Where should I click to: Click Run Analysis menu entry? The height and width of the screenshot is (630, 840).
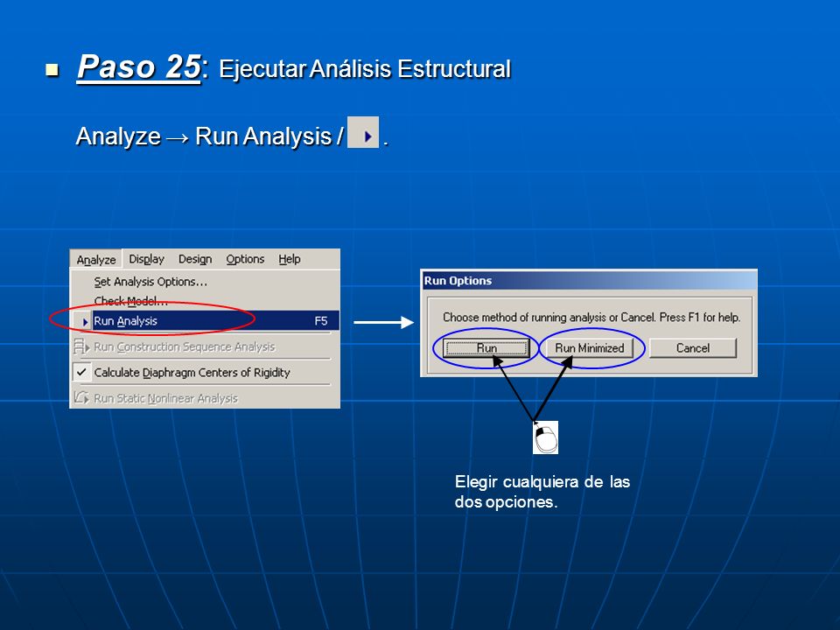pos(205,321)
